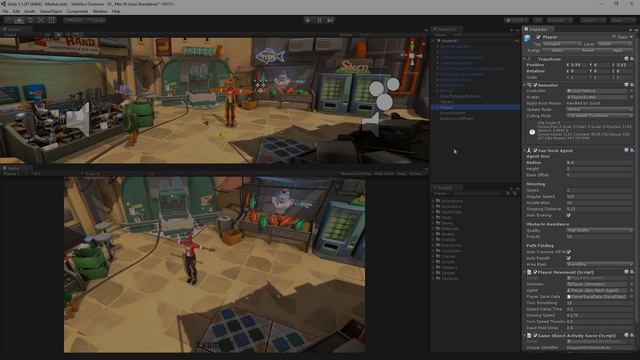The width and height of the screenshot is (640, 360).
Task: Select the Move tool in toolbar
Action: point(19,20)
